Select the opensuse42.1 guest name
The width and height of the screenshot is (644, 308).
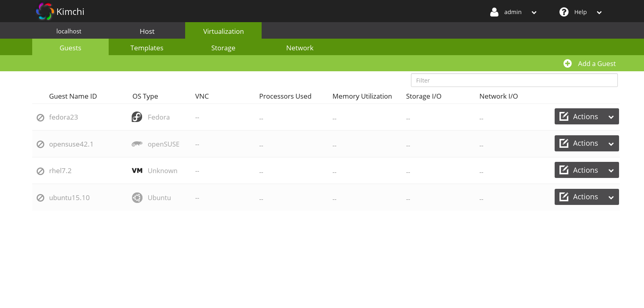(71, 144)
